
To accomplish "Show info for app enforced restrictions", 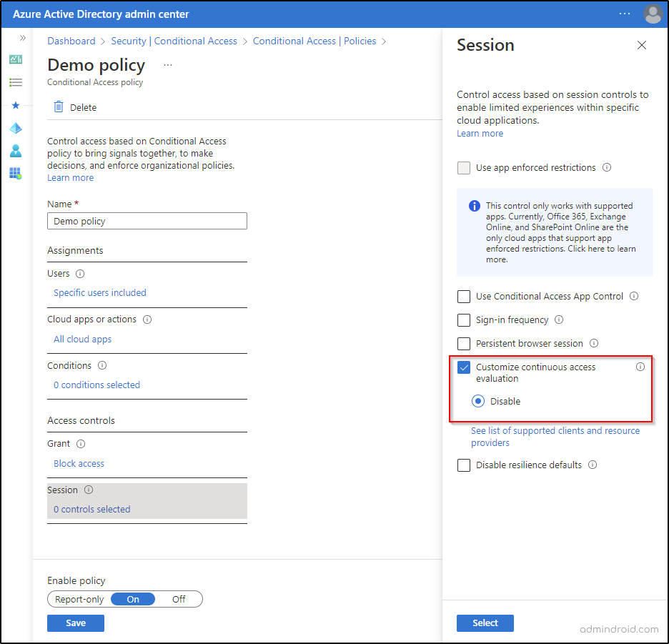I will tap(607, 167).
